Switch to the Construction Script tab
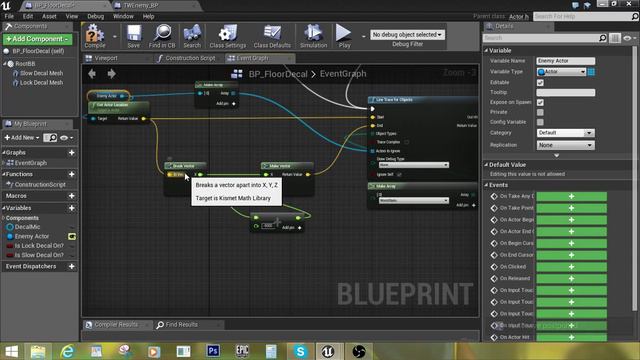Image resolution: width=640 pixels, height=360 pixels. [190, 58]
